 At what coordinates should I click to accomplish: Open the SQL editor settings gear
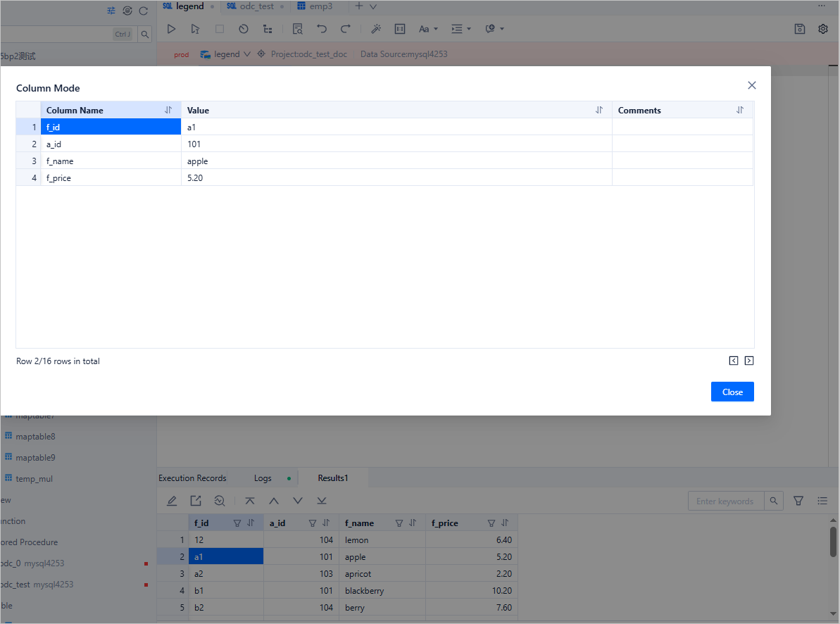coord(822,29)
